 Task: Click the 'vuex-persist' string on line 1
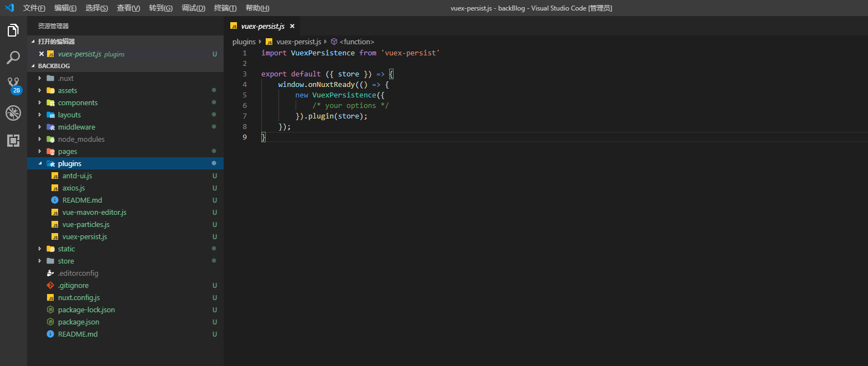(410, 53)
